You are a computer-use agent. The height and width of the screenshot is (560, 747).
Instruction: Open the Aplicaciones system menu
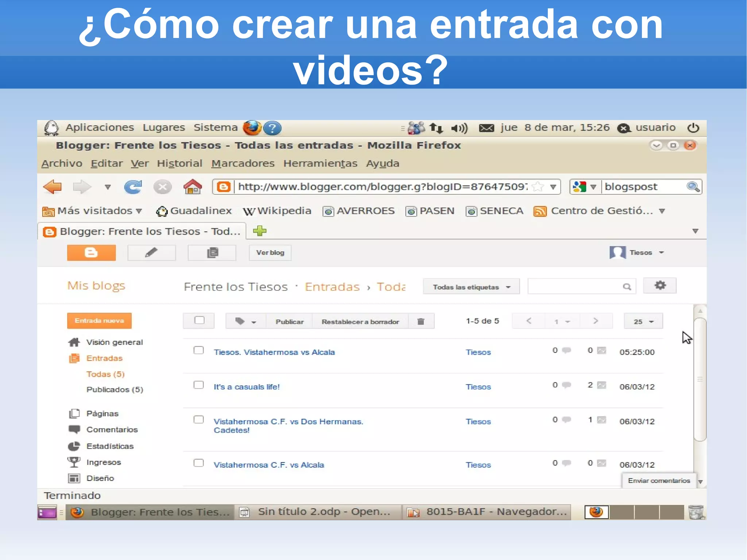[100, 127]
